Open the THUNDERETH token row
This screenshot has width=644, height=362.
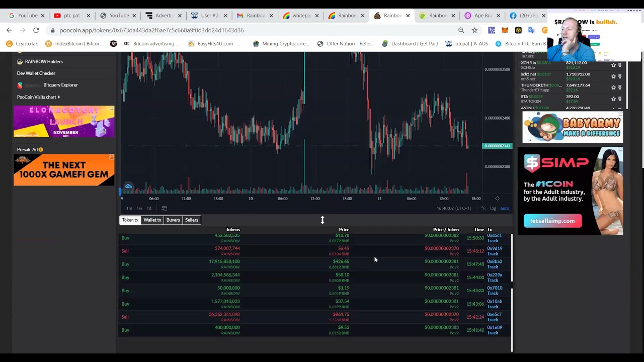coord(571,87)
